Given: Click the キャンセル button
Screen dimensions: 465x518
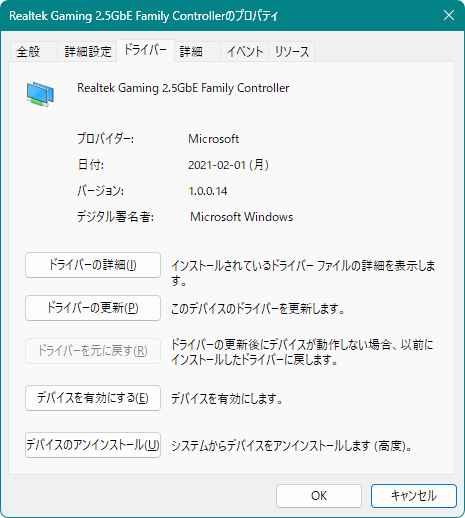Looking at the screenshot, I should [x=414, y=496].
